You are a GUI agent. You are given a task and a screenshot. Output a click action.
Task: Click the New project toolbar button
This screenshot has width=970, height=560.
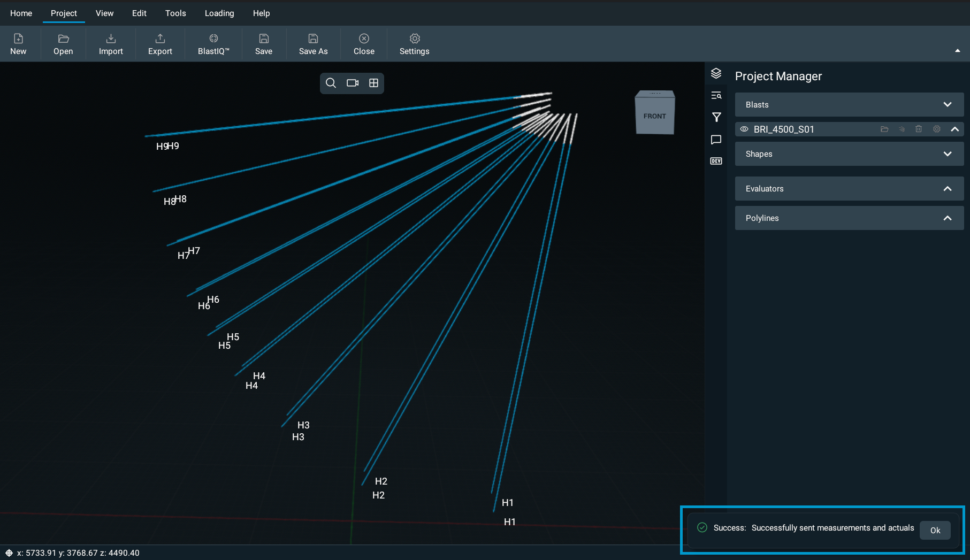(18, 44)
